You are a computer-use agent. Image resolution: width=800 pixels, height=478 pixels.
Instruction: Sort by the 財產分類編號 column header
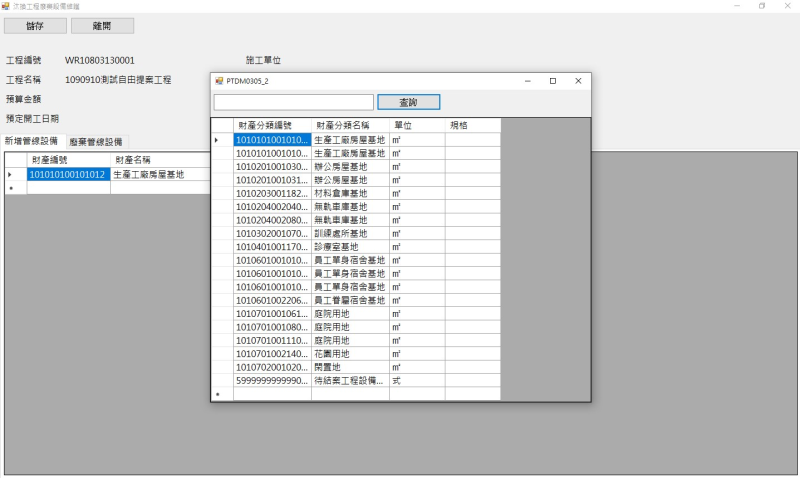click(x=272, y=125)
